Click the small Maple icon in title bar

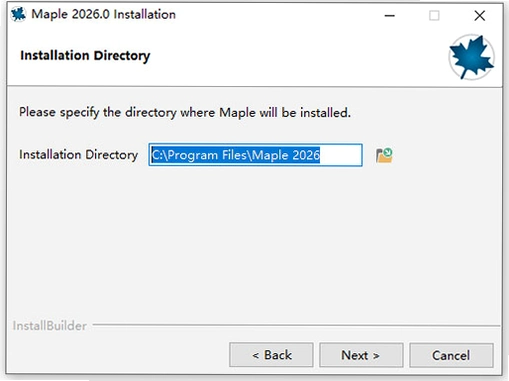click(x=18, y=14)
